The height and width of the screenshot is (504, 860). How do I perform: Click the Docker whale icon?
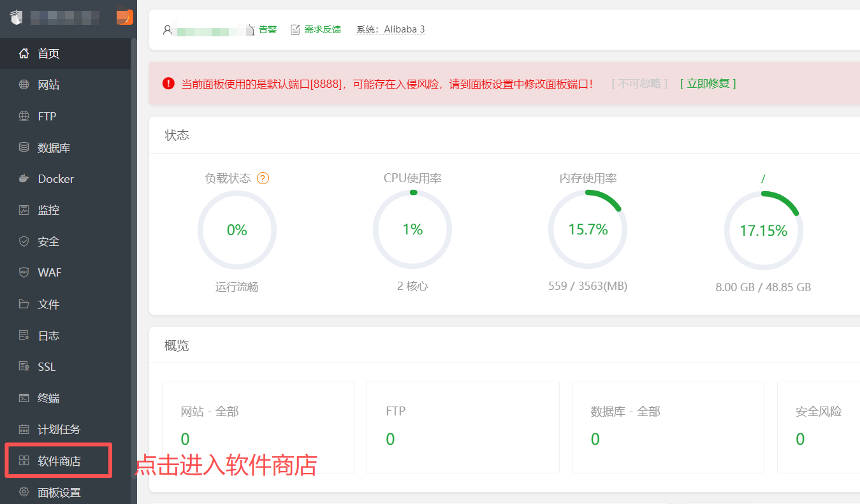24,178
